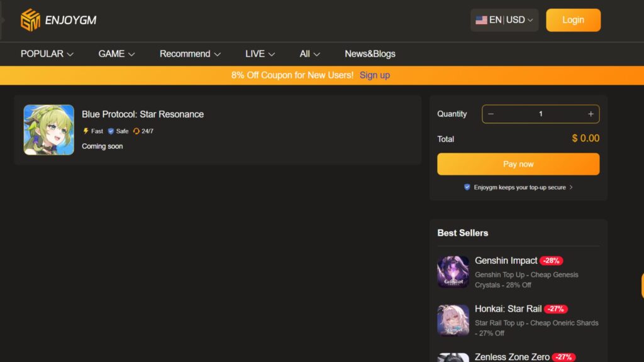This screenshot has width=644, height=362.
Task: Click the Blue Protocol game thumbnail
Action: point(48,130)
